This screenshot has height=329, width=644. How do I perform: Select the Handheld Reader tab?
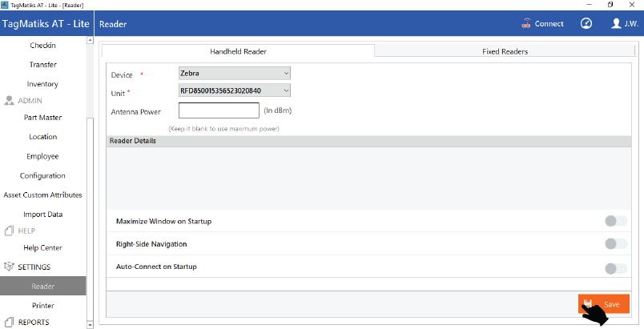click(238, 51)
